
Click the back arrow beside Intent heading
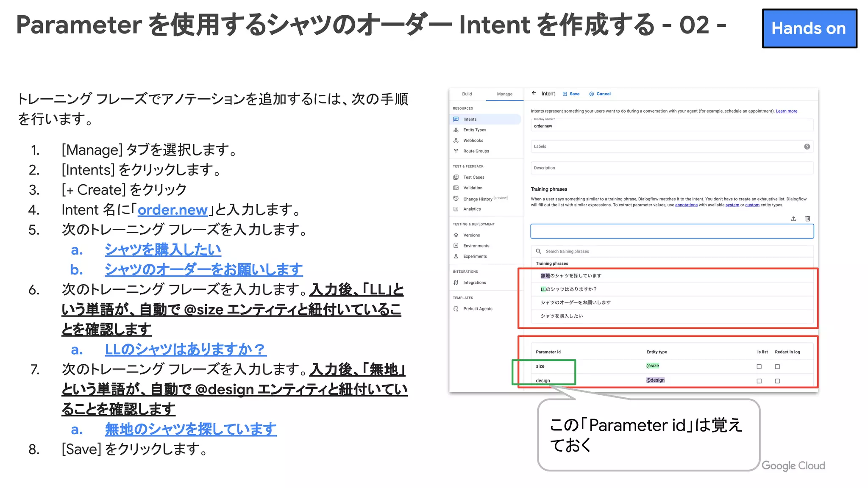534,93
